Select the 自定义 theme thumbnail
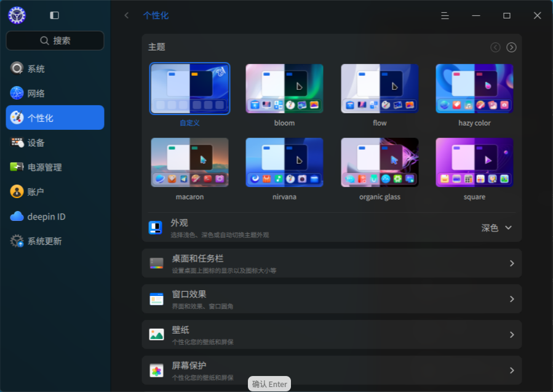553x392 pixels. tap(189, 89)
